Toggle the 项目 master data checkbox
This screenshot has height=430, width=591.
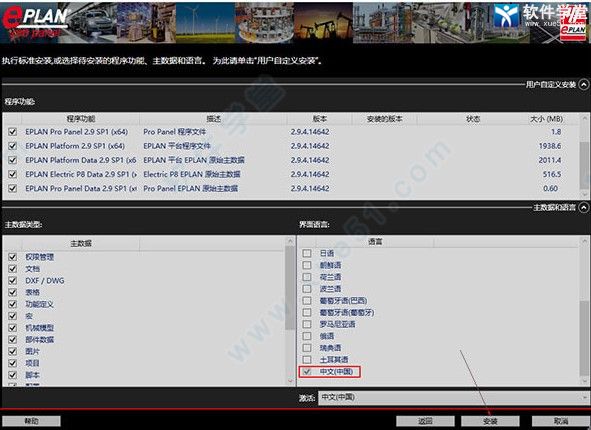[12, 363]
